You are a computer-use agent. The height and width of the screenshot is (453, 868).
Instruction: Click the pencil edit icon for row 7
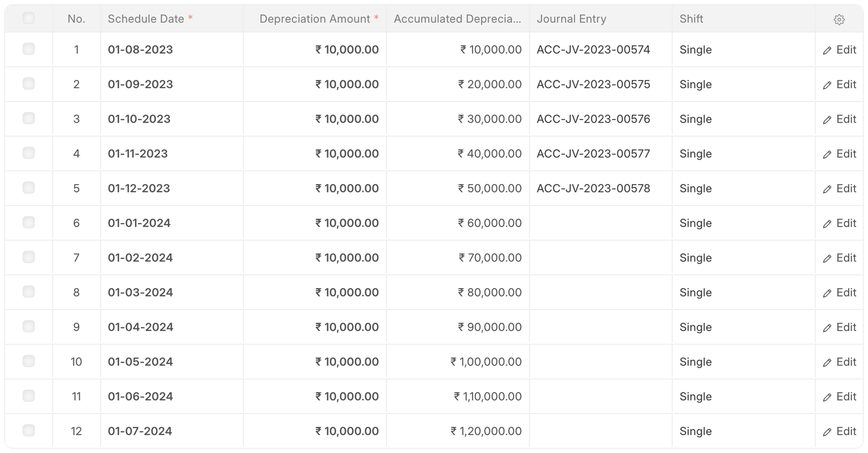(x=827, y=259)
